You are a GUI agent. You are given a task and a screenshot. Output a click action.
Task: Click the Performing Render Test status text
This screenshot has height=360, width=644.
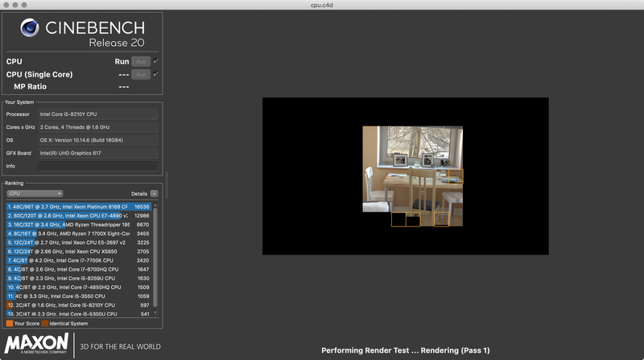pyautogui.click(x=406, y=350)
